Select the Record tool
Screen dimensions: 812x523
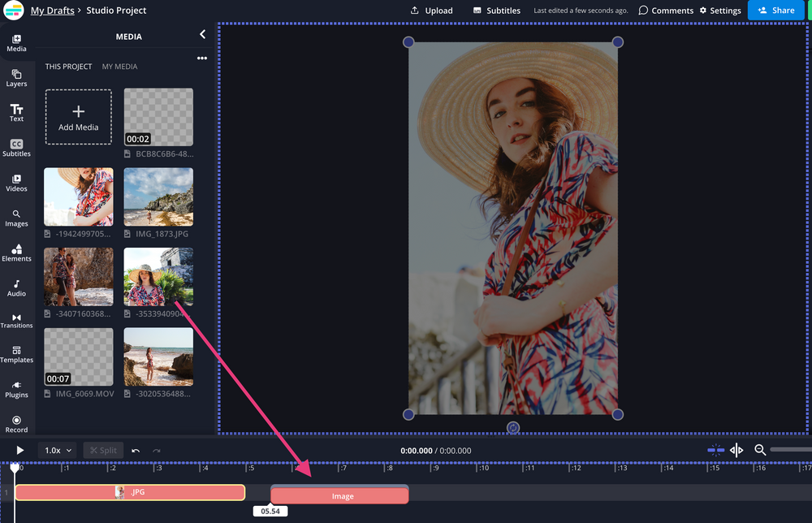(16, 422)
